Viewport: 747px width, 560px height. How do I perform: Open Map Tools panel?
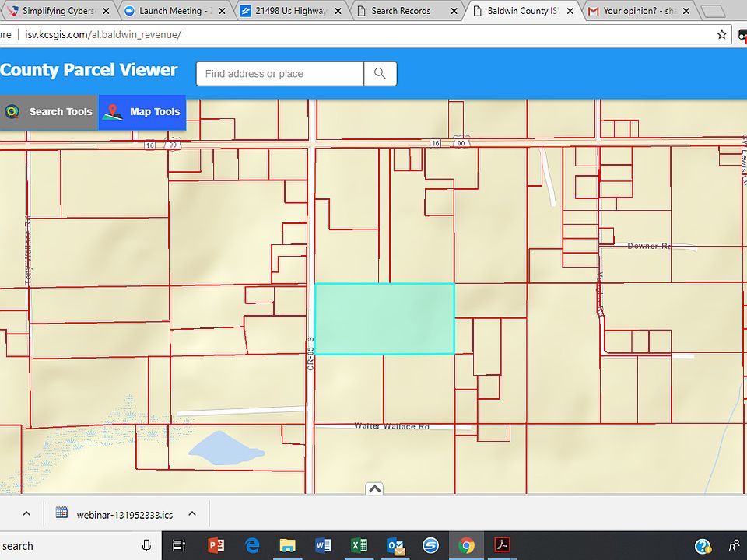[x=142, y=112]
